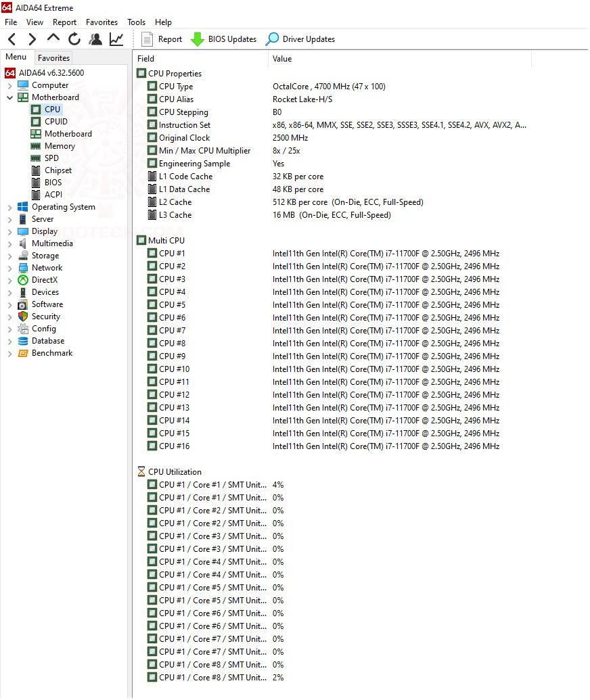Expand the Computer tree node
This screenshot has height=700, width=590.
pos(10,85)
